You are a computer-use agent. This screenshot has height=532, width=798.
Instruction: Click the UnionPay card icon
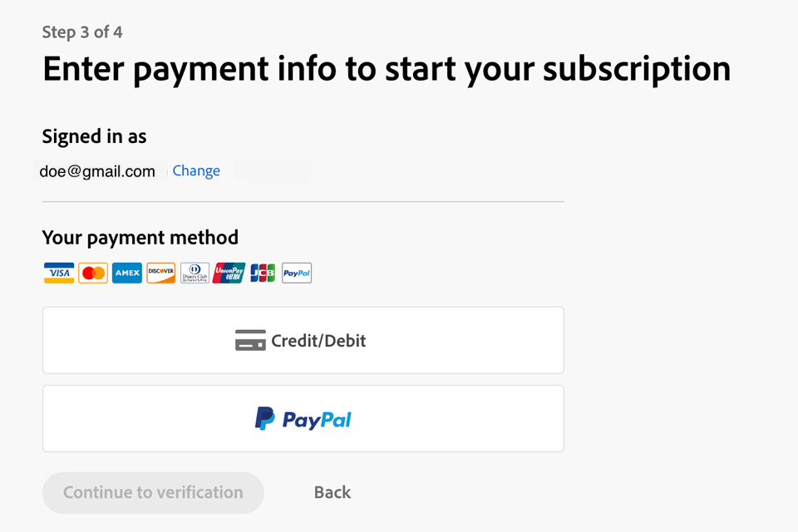click(229, 273)
